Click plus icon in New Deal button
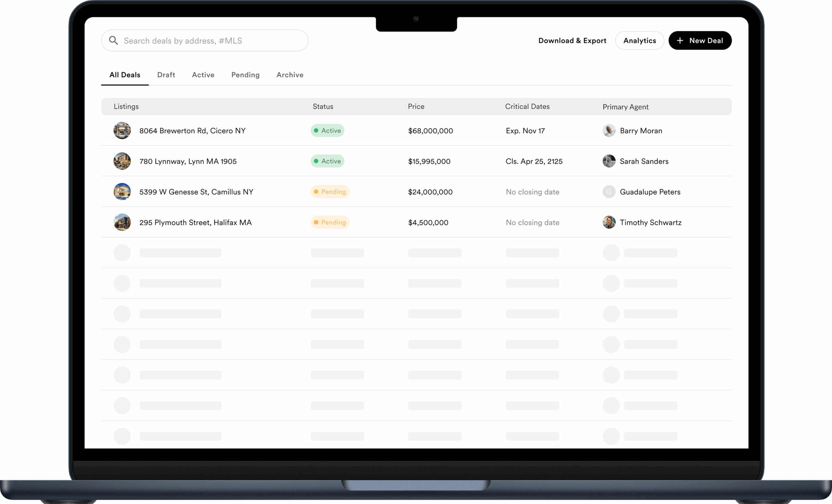Screen dimensions: 832x504 click(680, 41)
